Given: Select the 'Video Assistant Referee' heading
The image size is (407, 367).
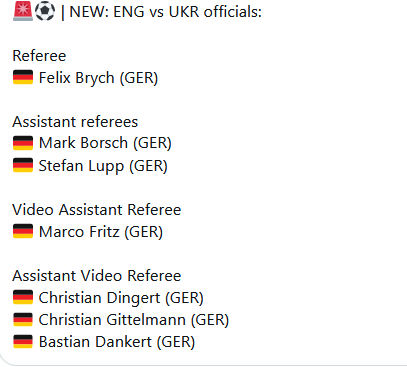Looking at the screenshot, I should [x=97, y=210].
